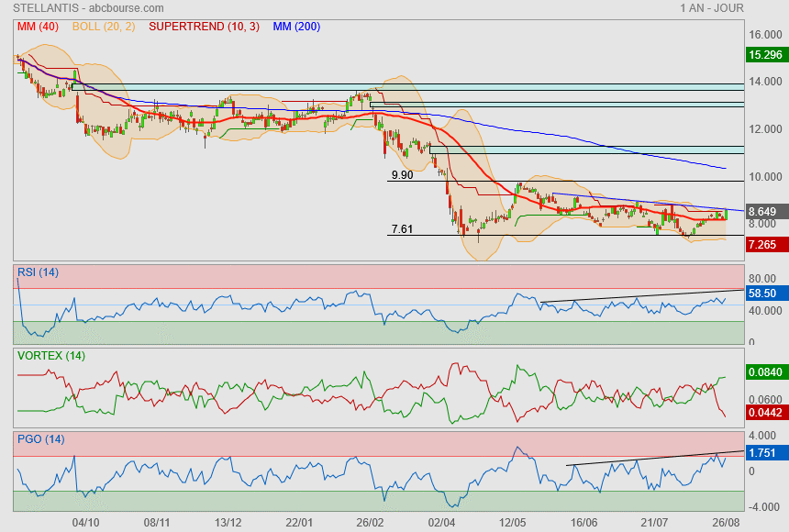Click the gray 8.649 last price tag
789x532 pixels.
point(765,211)
